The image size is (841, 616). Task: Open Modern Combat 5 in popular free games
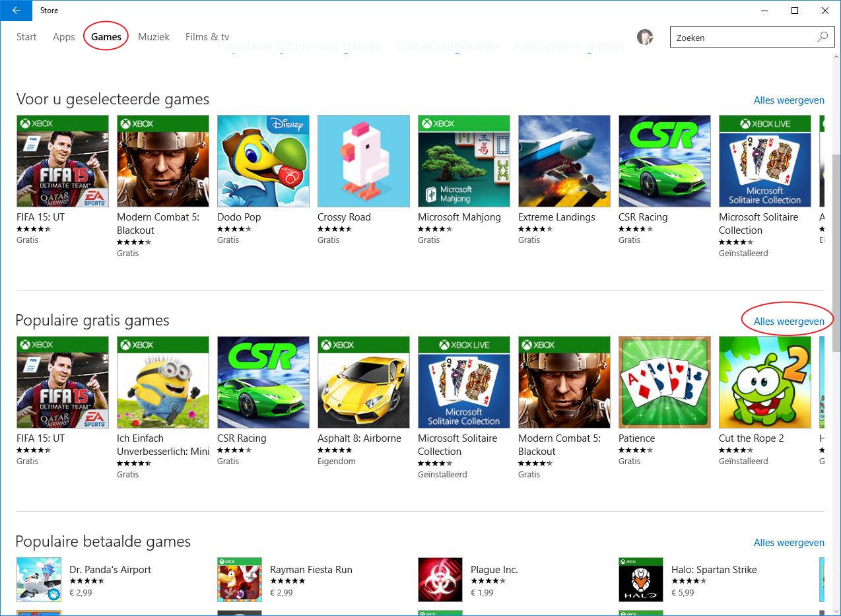[x=564, y=382]
